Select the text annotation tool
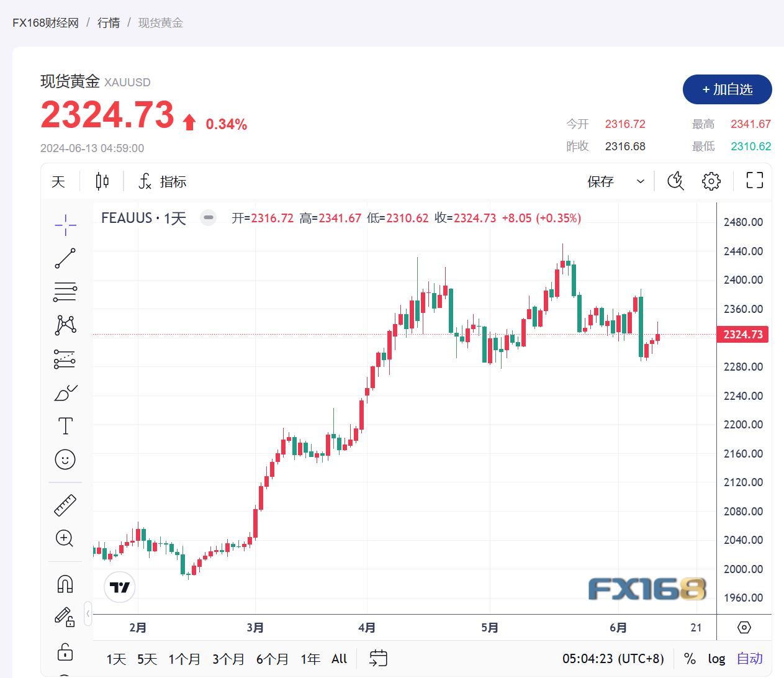Screen dimensions: 784x678 coord(65,426)
